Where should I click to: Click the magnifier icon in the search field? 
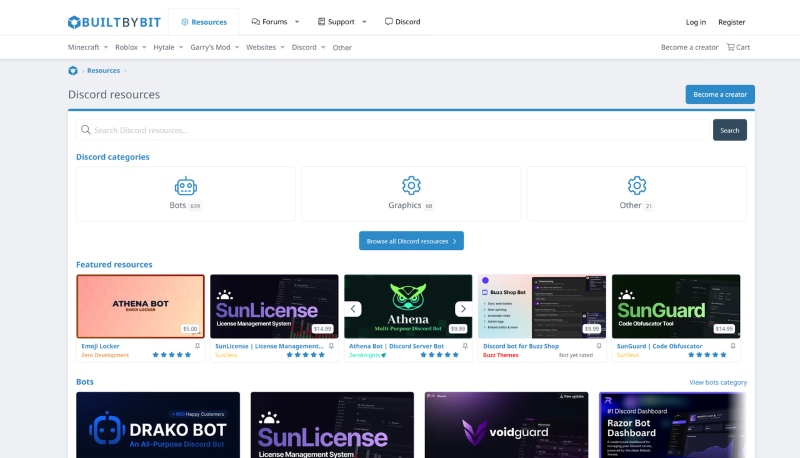(x=86, y=130)
